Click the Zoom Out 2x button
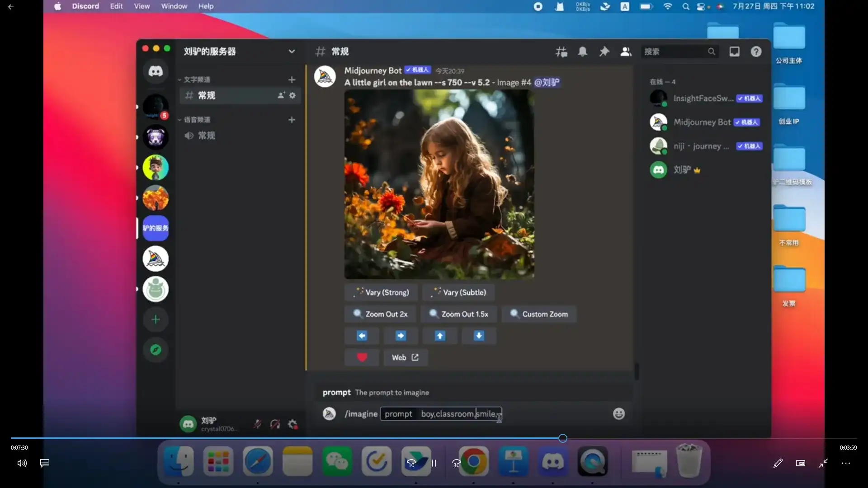This screenshot has width=868, height=488. coord(380,314)
